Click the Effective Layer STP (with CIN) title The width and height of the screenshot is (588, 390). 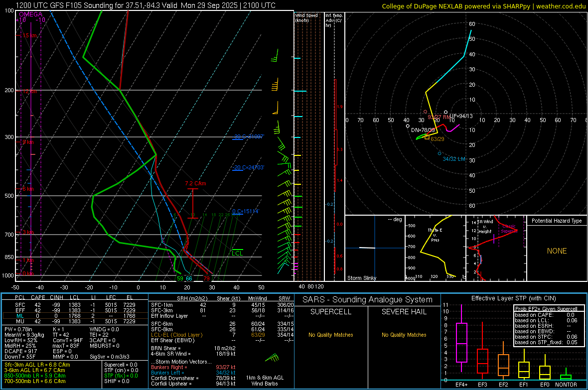click(513, 298)
